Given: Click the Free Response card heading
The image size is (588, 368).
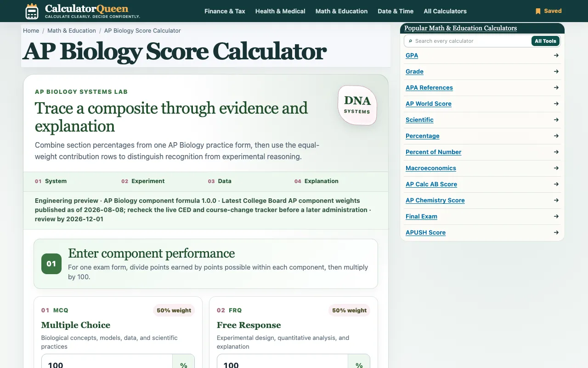Looking at the screenshot, I should point(249,325).
